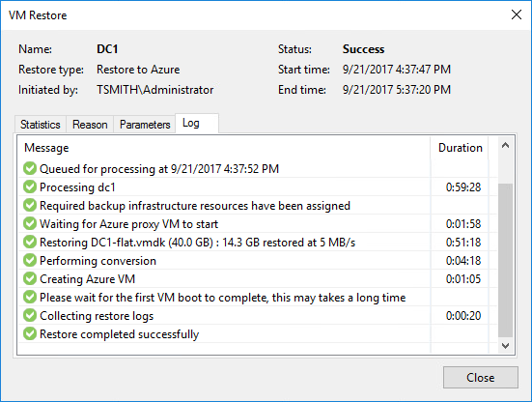Select the Log tab
This screenshot has height=402, width=532.
tap(197, 124)
